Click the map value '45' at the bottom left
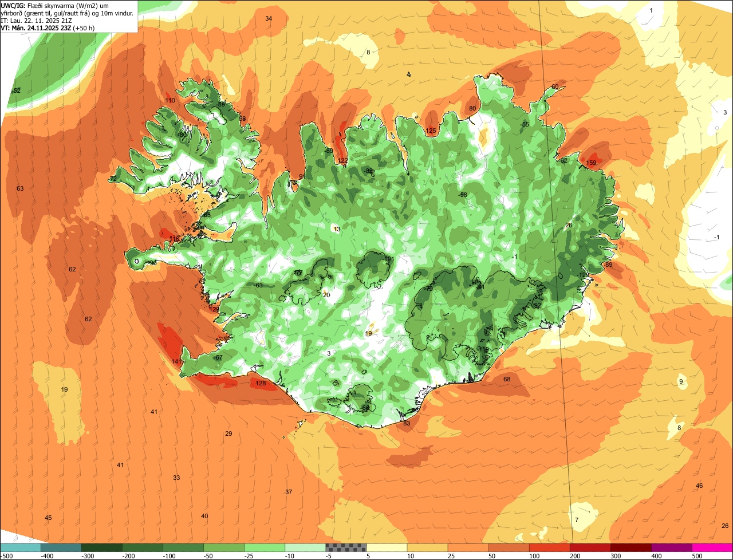Image resolution: width=733 pixels, height=560 pixels. point(48,518)
